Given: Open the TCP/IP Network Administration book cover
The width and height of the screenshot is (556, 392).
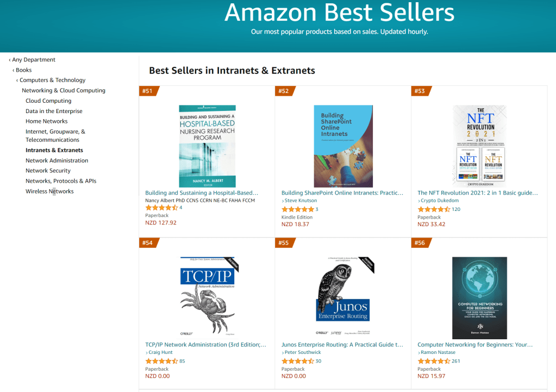Looking at the screenshot, I should (x=207, y=297).
